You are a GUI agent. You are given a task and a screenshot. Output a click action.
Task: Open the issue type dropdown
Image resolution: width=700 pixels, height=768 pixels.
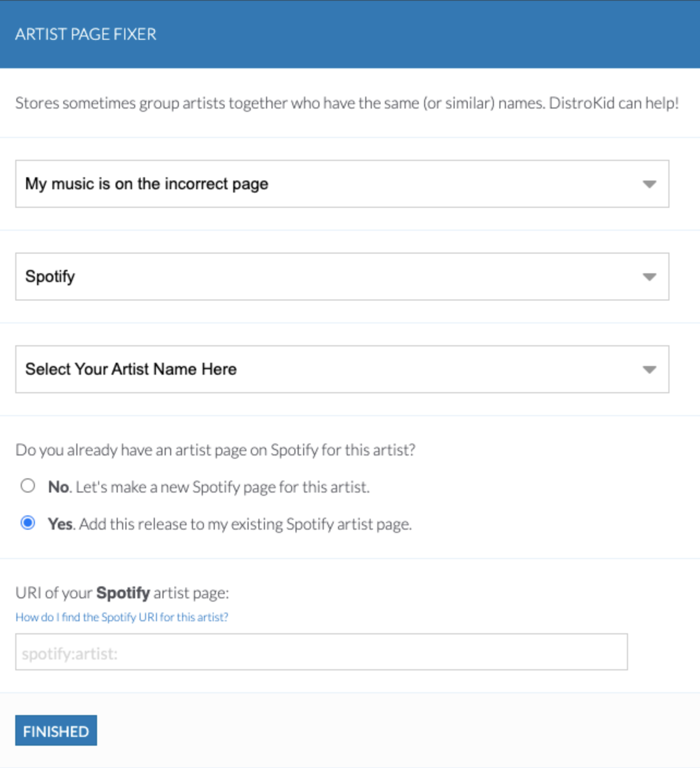click(x=342, y=184)
